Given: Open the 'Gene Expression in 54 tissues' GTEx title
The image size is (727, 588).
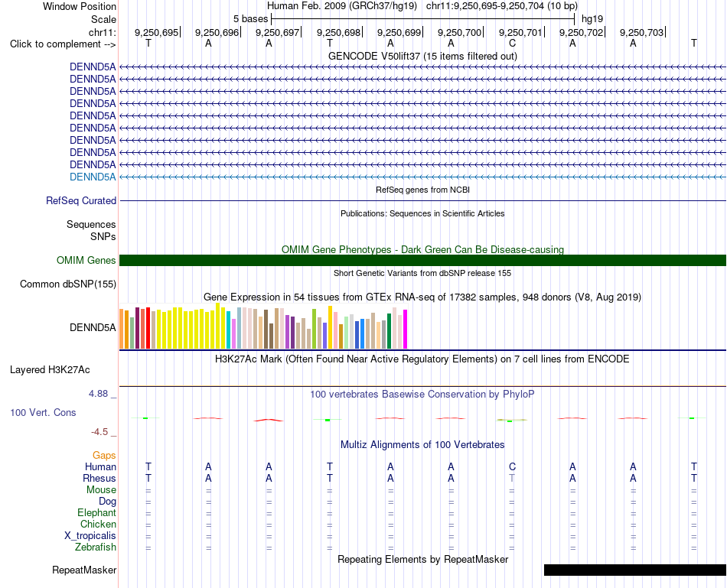Looking at the screenshot, I should (x=422, y=297).
